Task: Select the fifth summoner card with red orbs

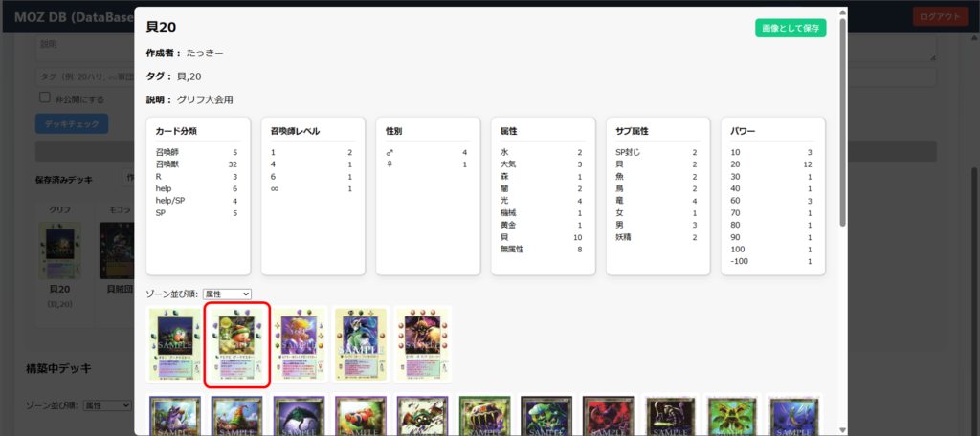Action: (422, 344)
